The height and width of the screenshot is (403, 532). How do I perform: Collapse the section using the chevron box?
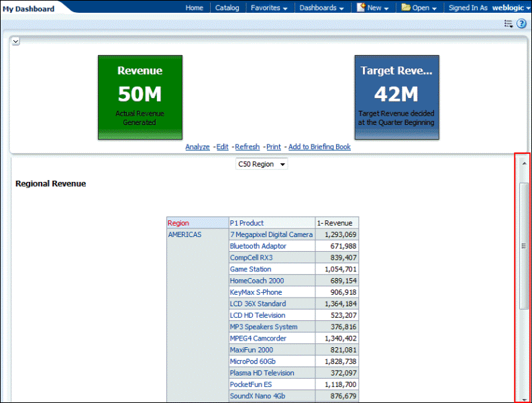(15, 42)
